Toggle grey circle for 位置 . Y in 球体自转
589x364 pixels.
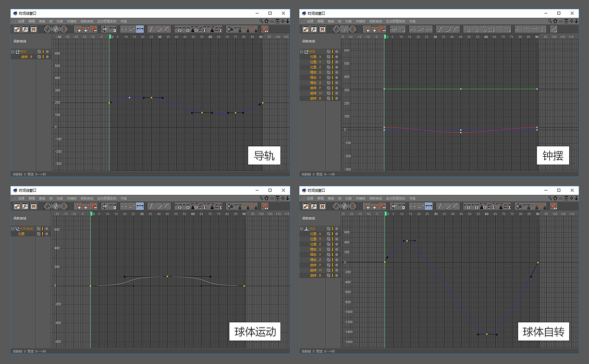337,239
